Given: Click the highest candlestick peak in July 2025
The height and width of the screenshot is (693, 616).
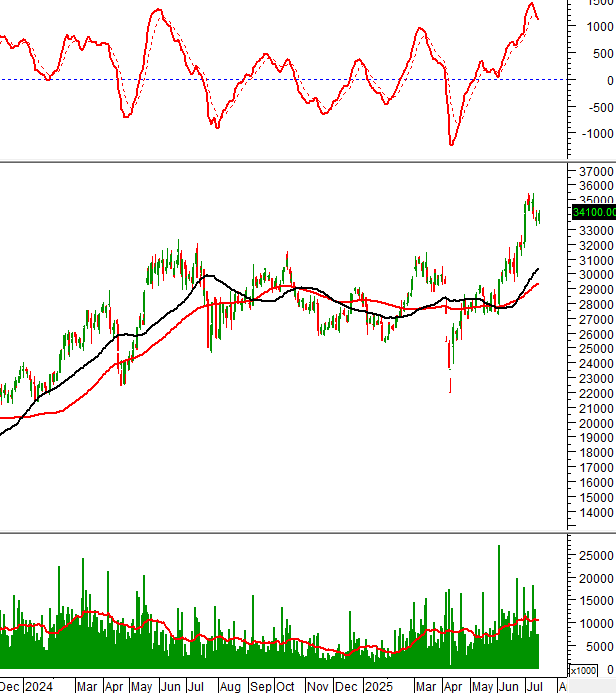Looking at the screenshot, I should 532,195.
